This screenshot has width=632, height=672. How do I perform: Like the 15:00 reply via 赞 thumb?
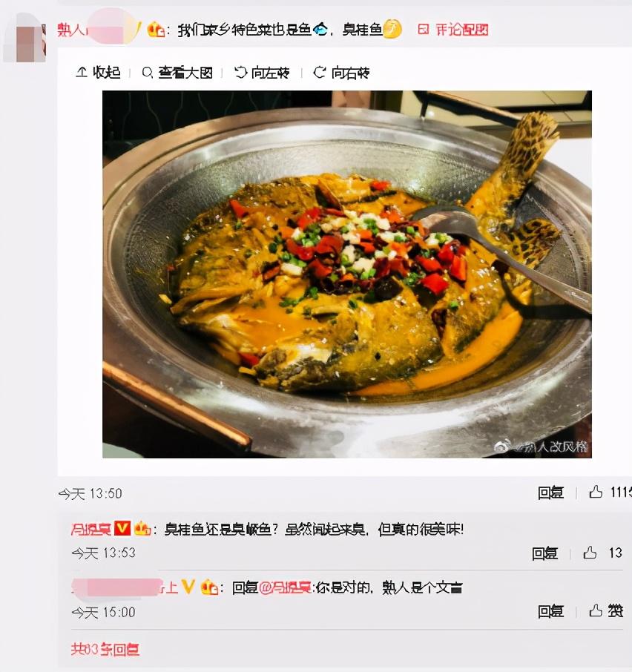tap(606, 610)
